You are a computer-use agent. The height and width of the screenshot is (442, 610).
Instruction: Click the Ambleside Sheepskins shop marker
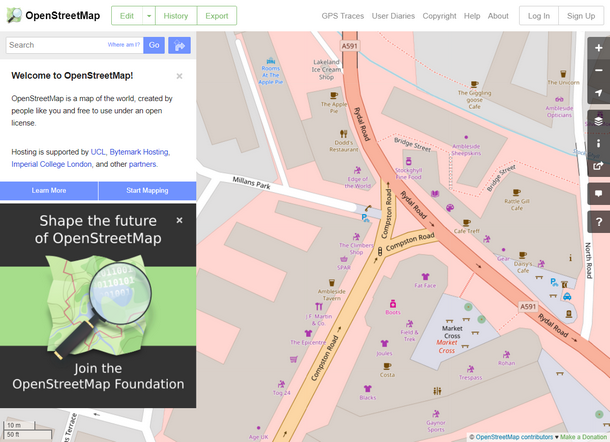pyautogui.click(x=466, y=137)
